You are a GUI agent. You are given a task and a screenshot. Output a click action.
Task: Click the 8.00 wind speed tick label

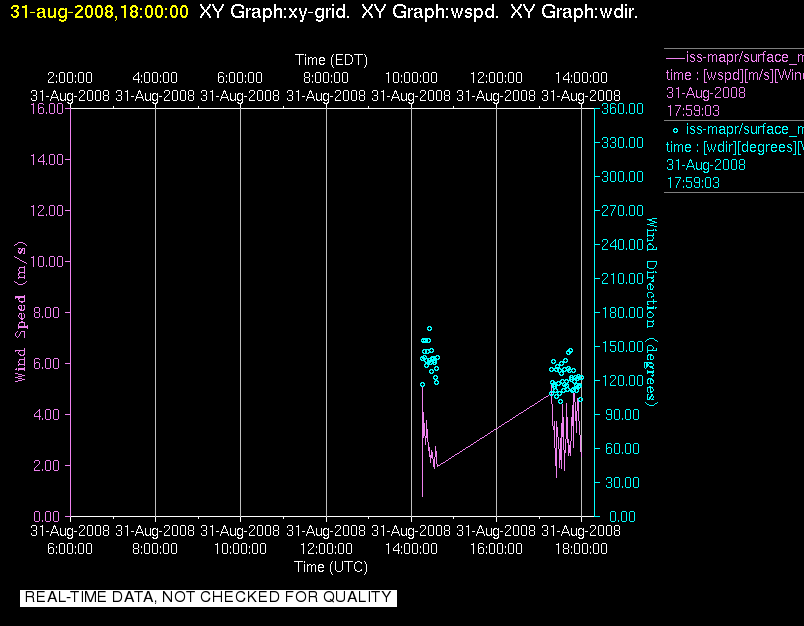[x=47, y=312]
